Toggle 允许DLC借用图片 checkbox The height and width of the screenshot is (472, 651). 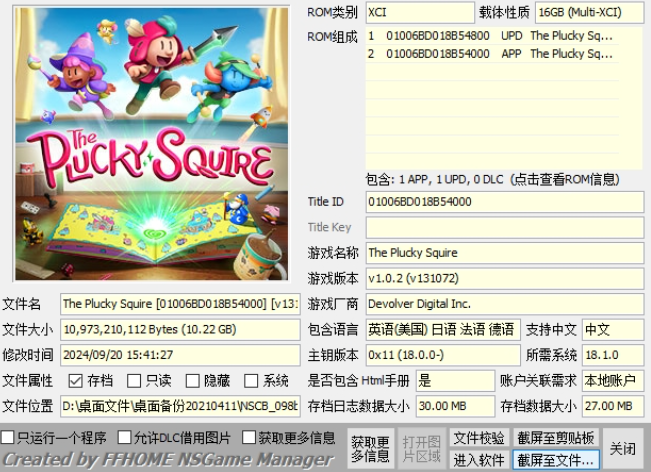124,437
